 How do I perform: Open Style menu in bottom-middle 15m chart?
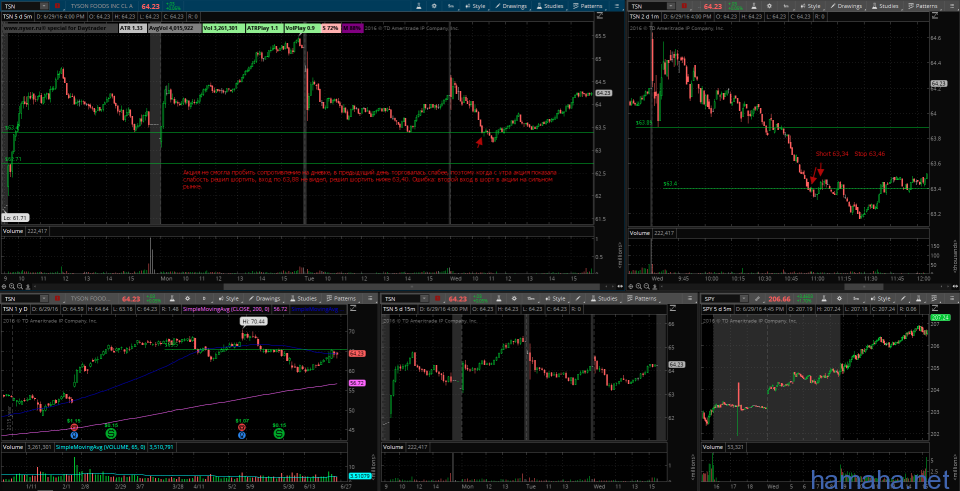pos(555,298)
